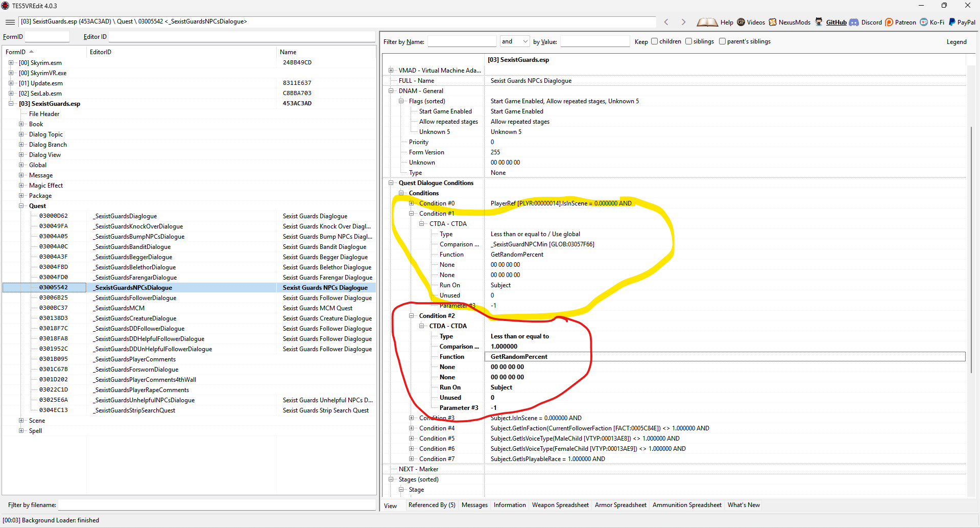Click the Background Loader status text
This screenshot has height=528, width=980.
(51, 520)
